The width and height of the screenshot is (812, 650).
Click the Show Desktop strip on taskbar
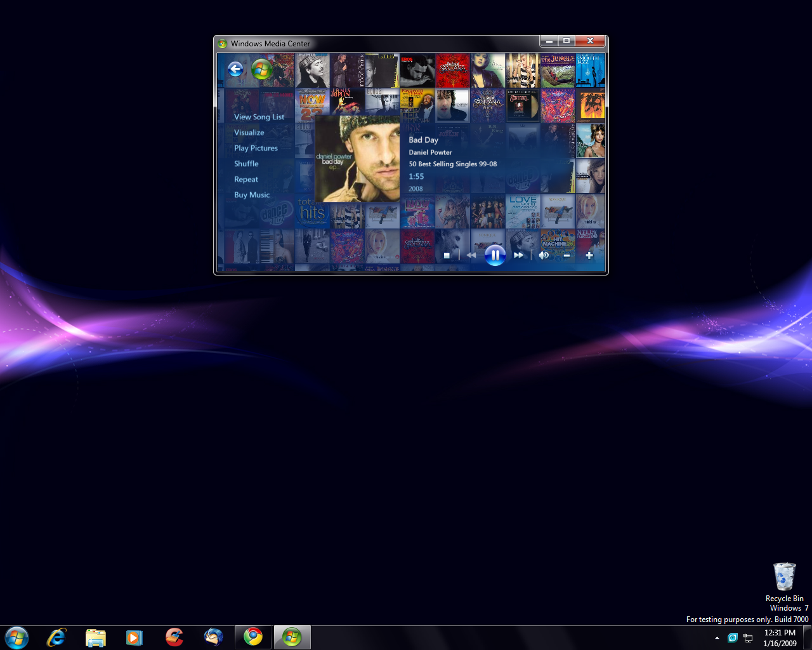808,638
